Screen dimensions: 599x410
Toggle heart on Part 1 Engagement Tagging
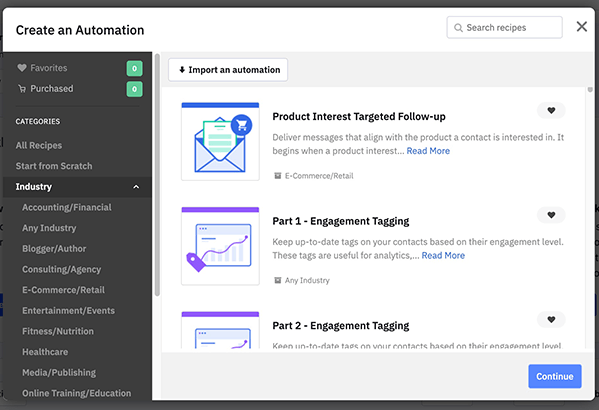coord(551,215)
